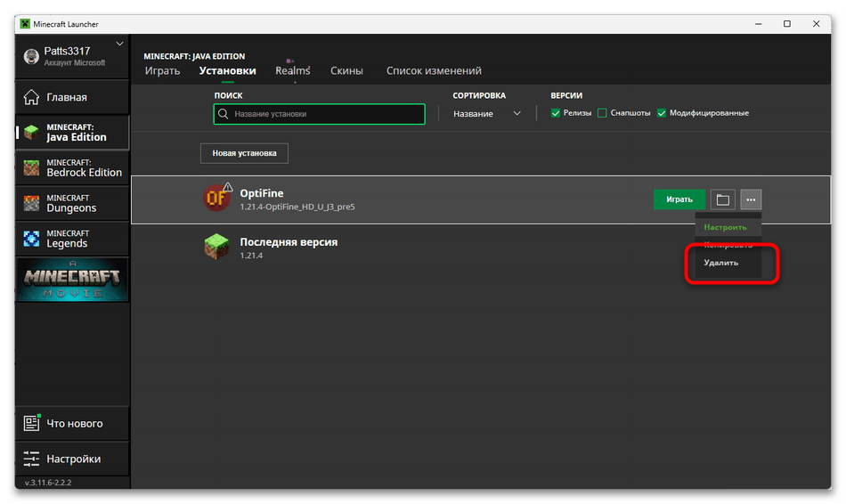Screen dimensions: 846x504
Task: Click the Patts3317 profile avatar
Action: pos(31,56)
